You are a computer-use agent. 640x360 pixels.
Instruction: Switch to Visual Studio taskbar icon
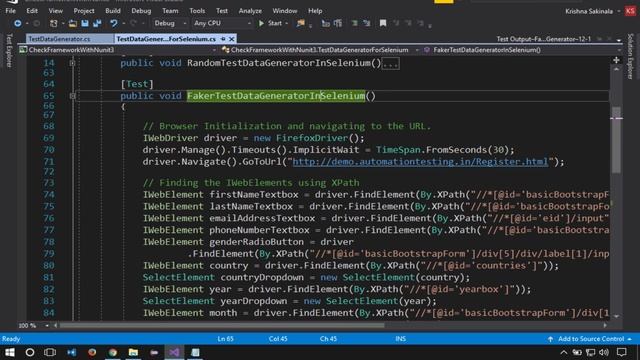(174, 352)
